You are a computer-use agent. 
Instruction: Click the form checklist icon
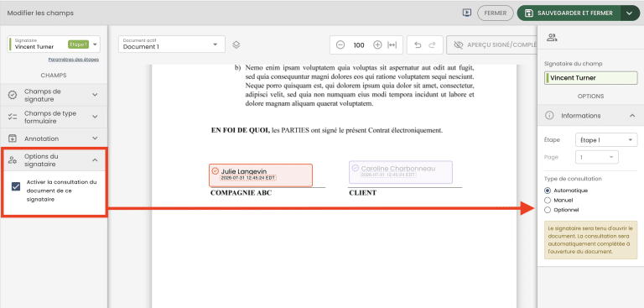(13, 117)
